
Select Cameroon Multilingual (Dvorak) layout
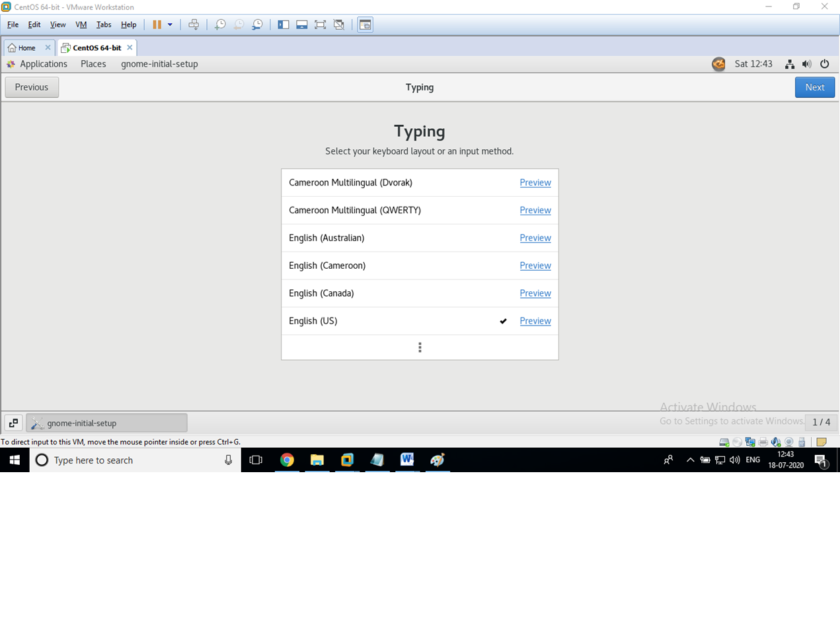click(x=420, y=183)
